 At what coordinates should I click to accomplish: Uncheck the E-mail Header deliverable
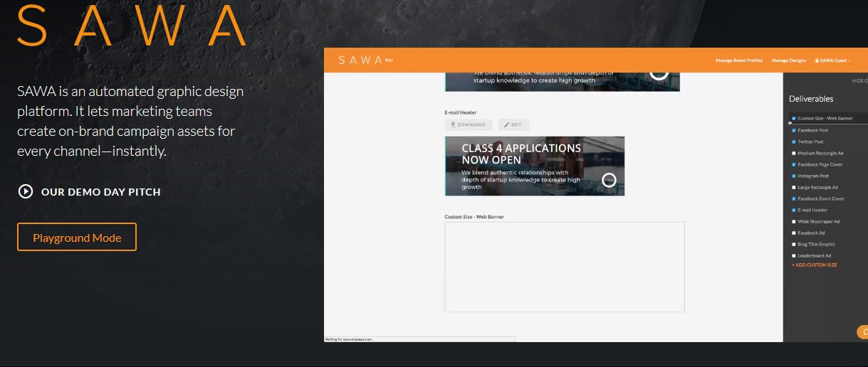point(794,210)
